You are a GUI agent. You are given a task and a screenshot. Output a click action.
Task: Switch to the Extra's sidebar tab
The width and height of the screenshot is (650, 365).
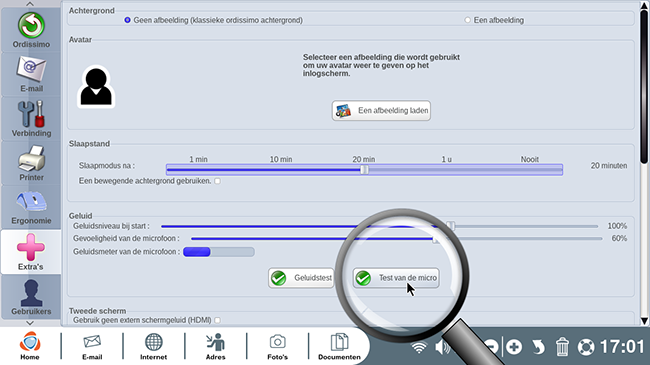pyautogui.click(x=31, y=252)
